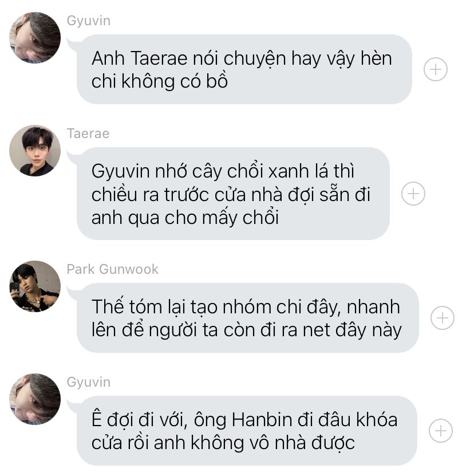Screen dimensions: 474x476
Task: Tap plus icon beside 'Anh Taerae nói chuyện' message
Action: point(436,69)
